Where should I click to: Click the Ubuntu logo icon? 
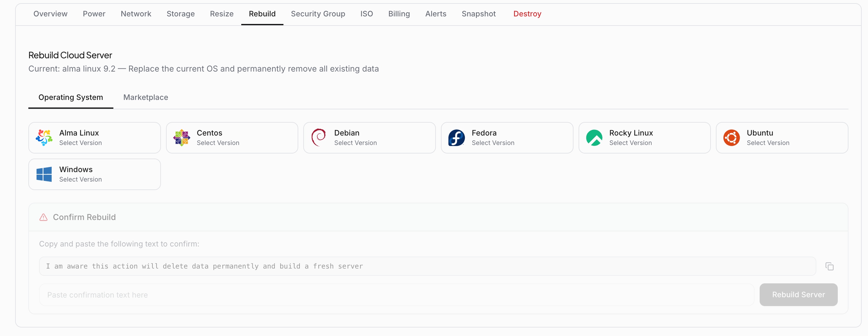[732, 138]
